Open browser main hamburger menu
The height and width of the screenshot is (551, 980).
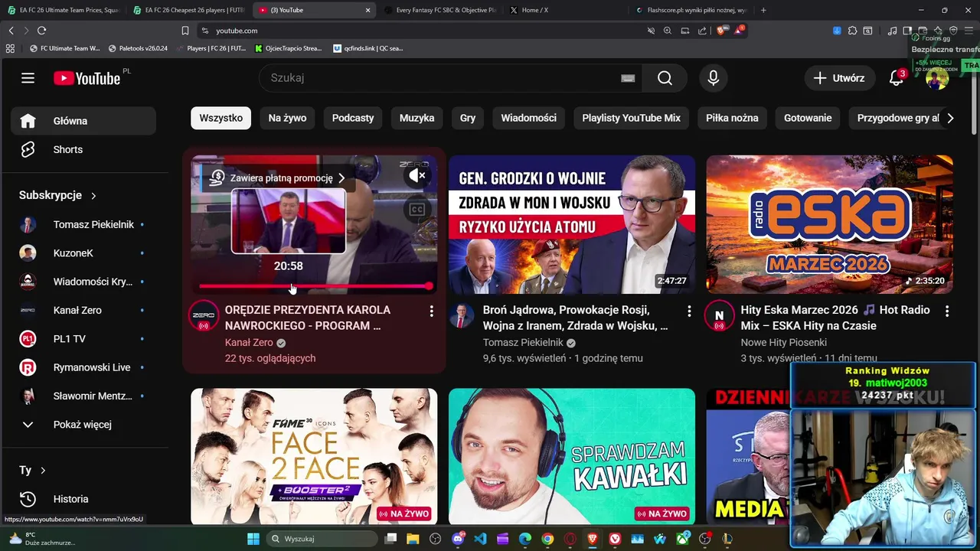tap(968, 31)
